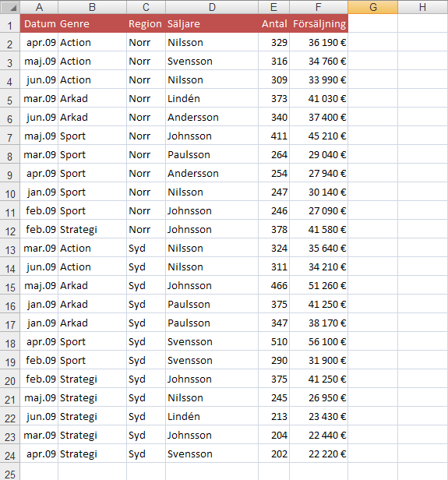Select column A header
The width and height of the screenshot is (448, 480).
click(x=39, y=7)
